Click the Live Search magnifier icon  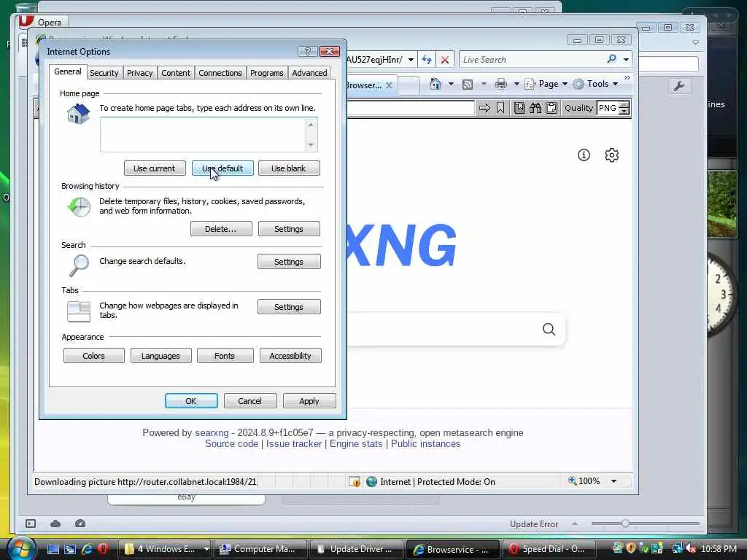pyautogui.click(x=612, y=59)
